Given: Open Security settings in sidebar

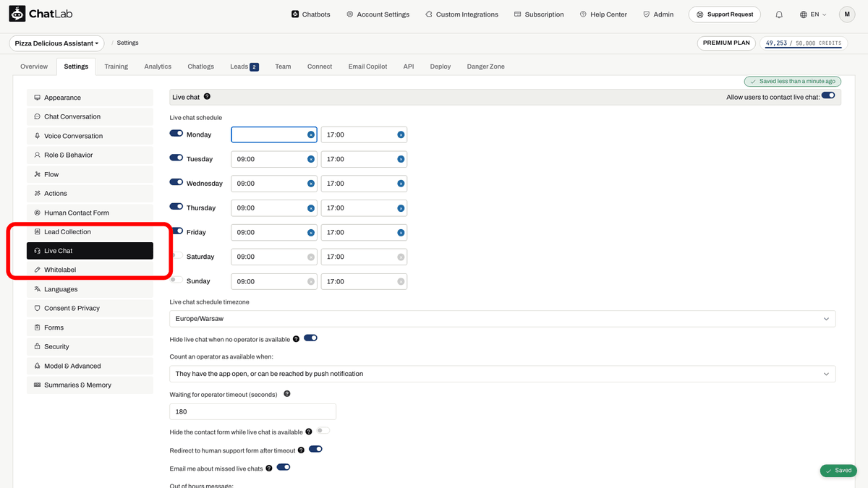Looking at the screenshot, I should point(90,347).
